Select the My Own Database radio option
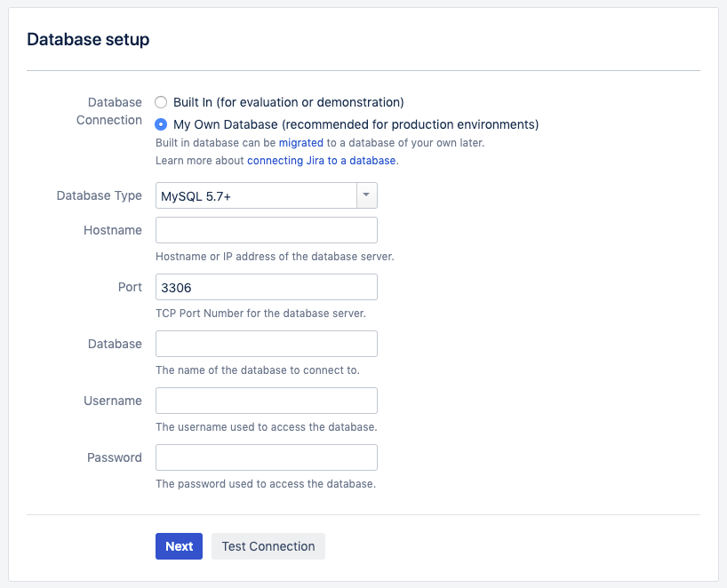The width and height of the screenshot is (727, 588). coord(161,124)
